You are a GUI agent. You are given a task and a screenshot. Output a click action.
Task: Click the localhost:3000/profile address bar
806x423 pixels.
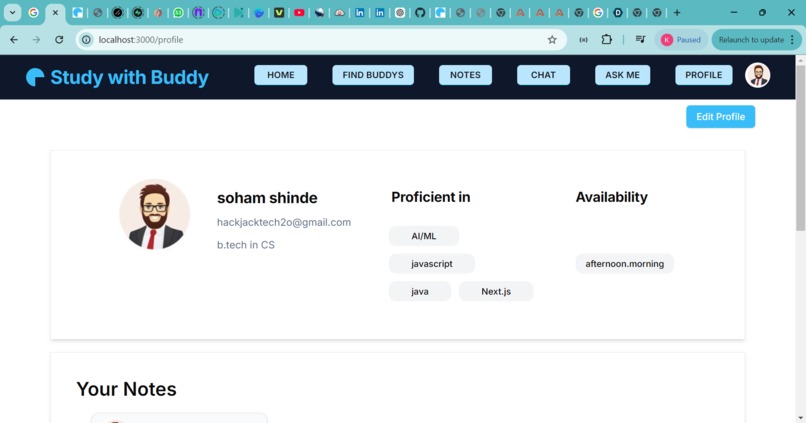321,40
